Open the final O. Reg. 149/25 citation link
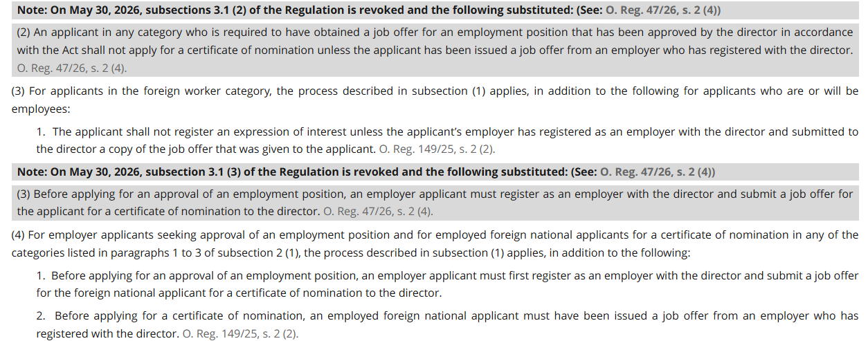The width and height of the screenshot is (868, 341). [x=240, y=333]
